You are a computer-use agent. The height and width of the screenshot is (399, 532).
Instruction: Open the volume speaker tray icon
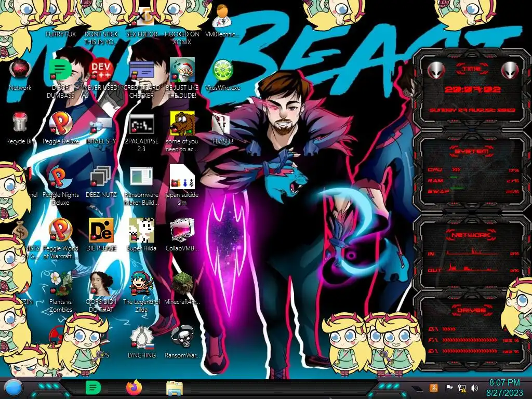tap(474, 388)
